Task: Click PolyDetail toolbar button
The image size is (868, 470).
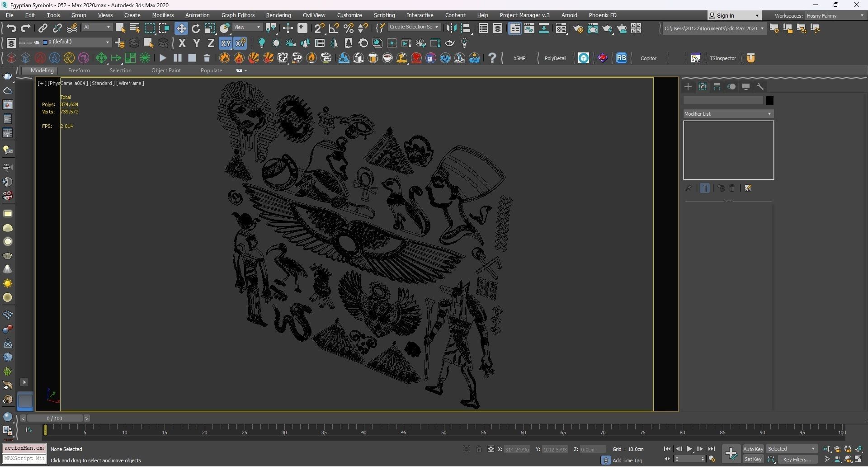Action: click(x=555, y=58)
